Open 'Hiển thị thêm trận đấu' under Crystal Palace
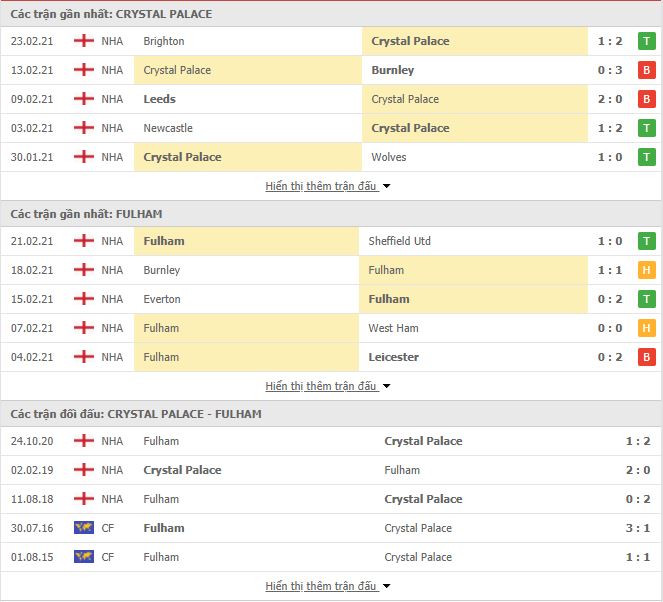This screenshot has height=602, width=663. 321,186
